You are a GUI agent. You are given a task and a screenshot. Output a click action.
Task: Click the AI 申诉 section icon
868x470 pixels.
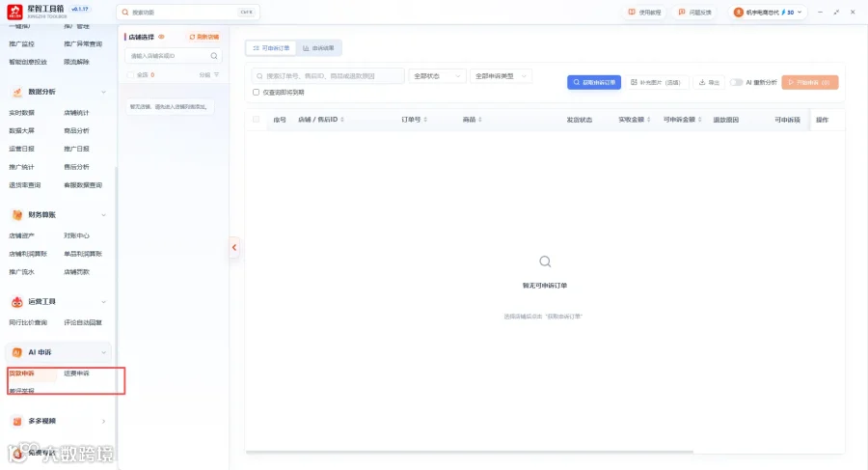click(17, 352)
